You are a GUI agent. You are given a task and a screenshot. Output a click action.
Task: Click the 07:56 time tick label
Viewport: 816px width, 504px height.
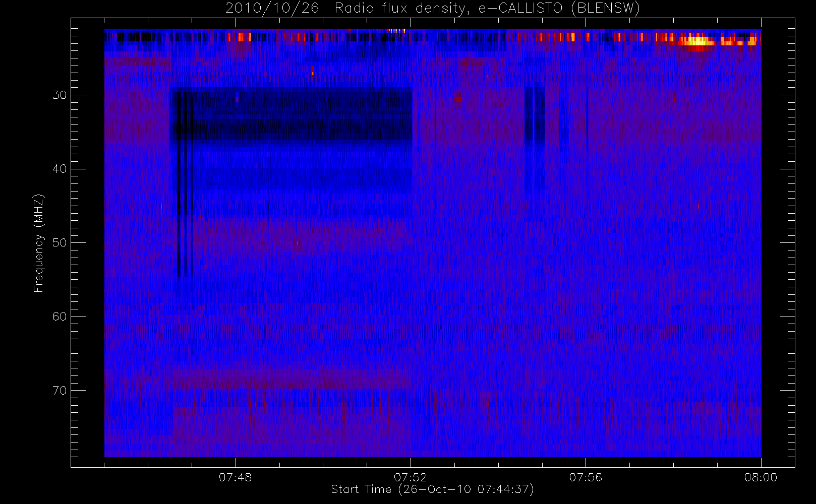pyautogui.click(x=586, y=477)
